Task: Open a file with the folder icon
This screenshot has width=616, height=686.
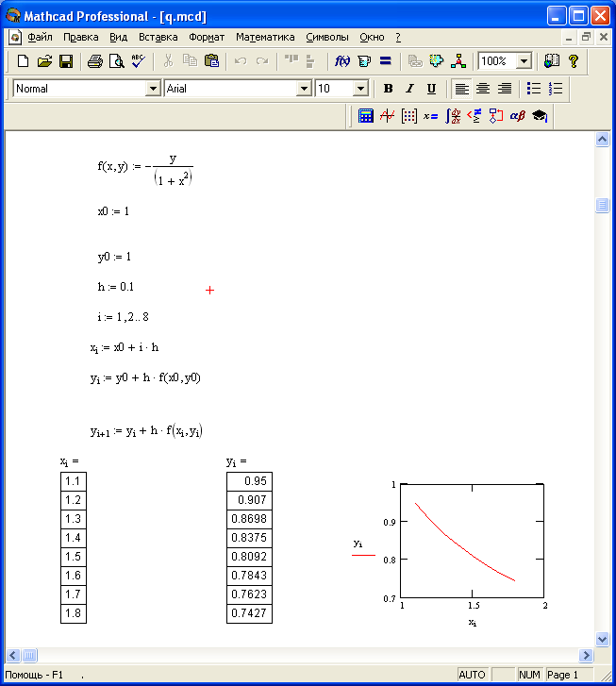Action: 44,61
